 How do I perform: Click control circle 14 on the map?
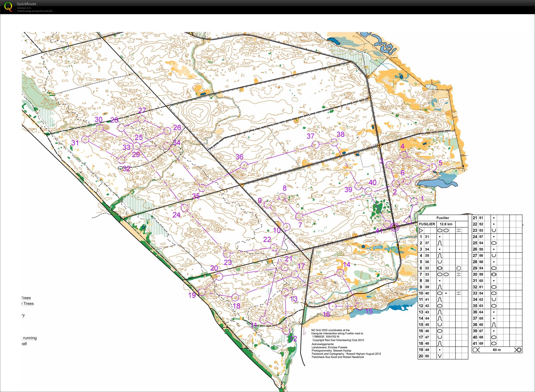(340, 273)
